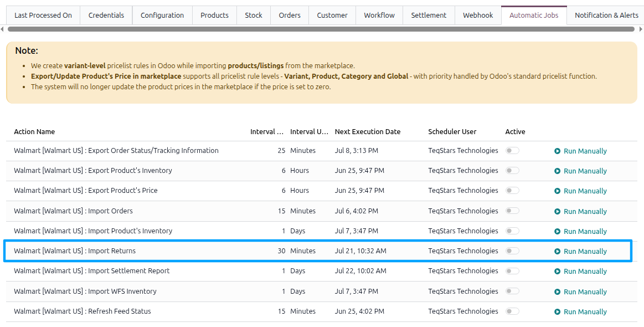
Task: Toggle Active for the Import Returns job
Action: tap(512, 251)
